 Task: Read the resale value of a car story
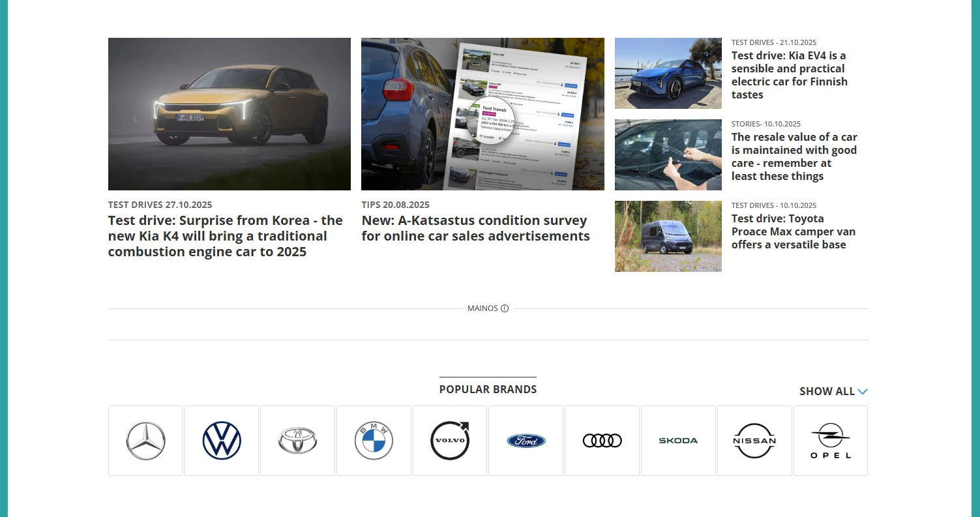coord(794,156)
